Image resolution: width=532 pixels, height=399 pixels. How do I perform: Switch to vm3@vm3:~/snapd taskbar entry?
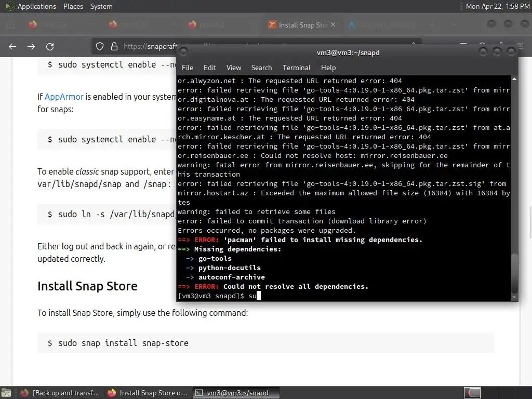pos(236,393)
